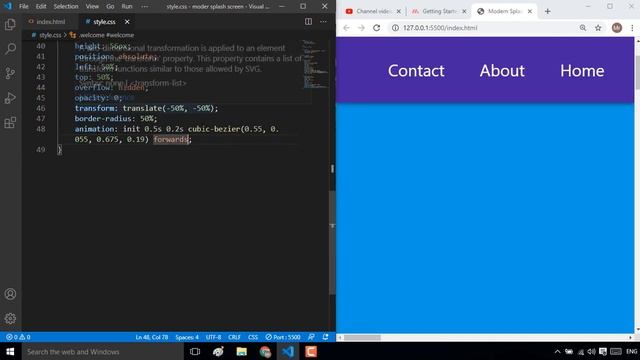Open Run and Debug view
Viewport: 640px width, 360px height.
[x=10, y=98]
